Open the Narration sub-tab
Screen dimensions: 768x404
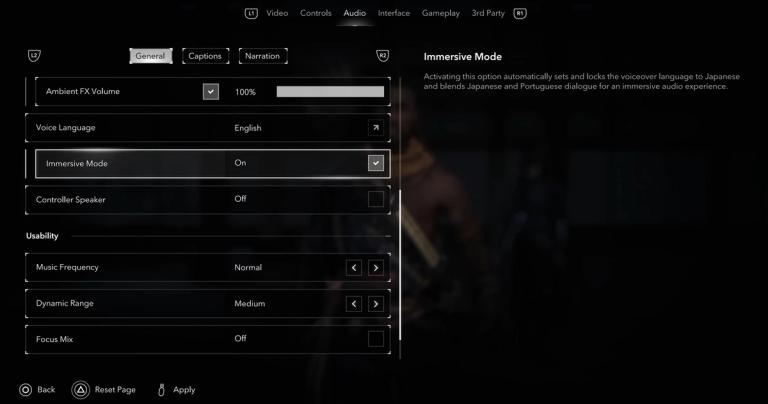click(x=263, y=56)
